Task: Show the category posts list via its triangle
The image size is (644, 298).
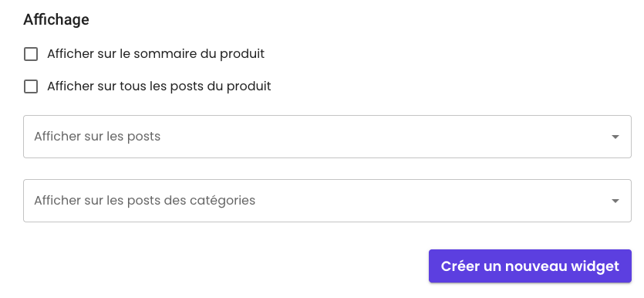Action: coord(615,201)
